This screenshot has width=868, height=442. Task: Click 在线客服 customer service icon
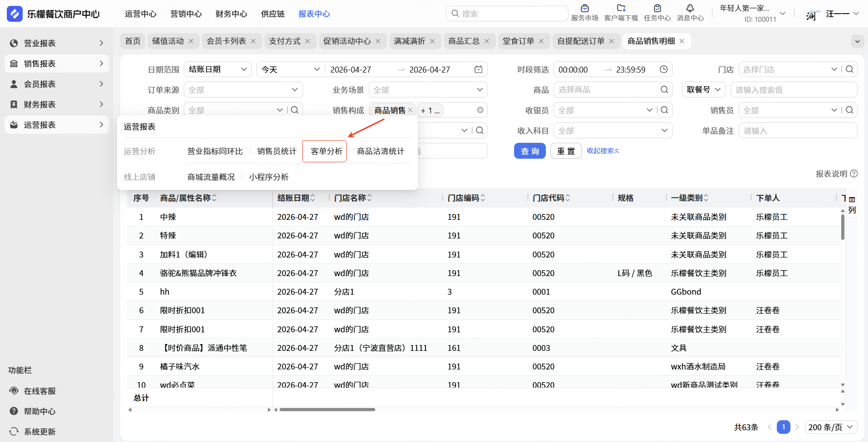(x=14, y=391)
